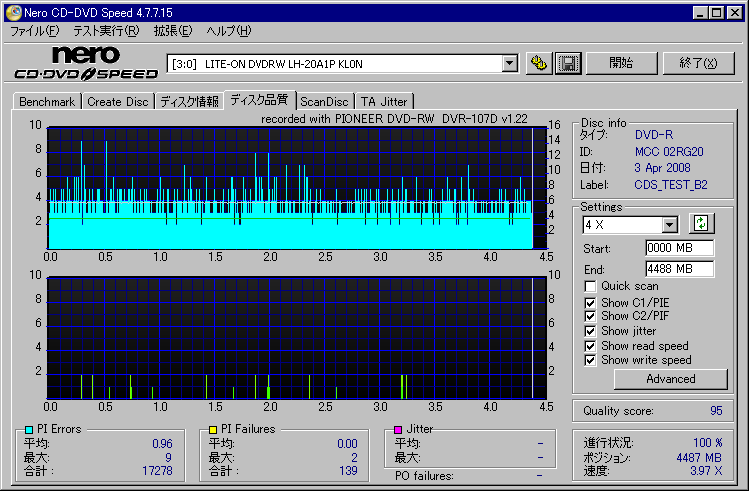Open the テスト実行(R) menu
The height and width of the screenshot is (491, 749).
[106, 31]
